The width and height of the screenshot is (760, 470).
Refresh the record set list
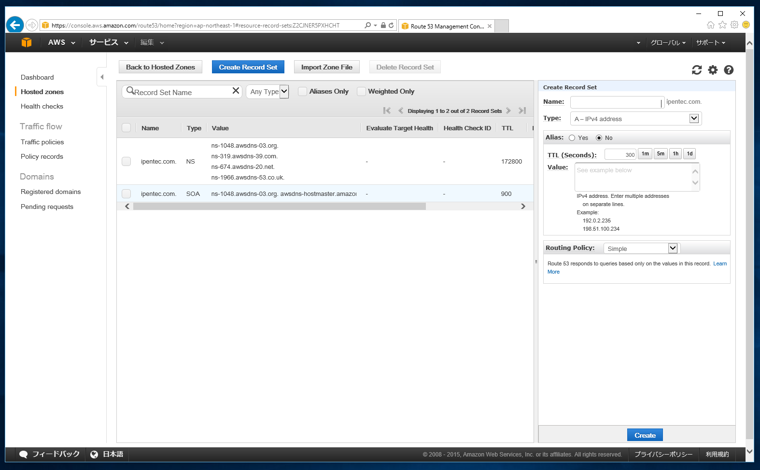[x=697, y=70]
